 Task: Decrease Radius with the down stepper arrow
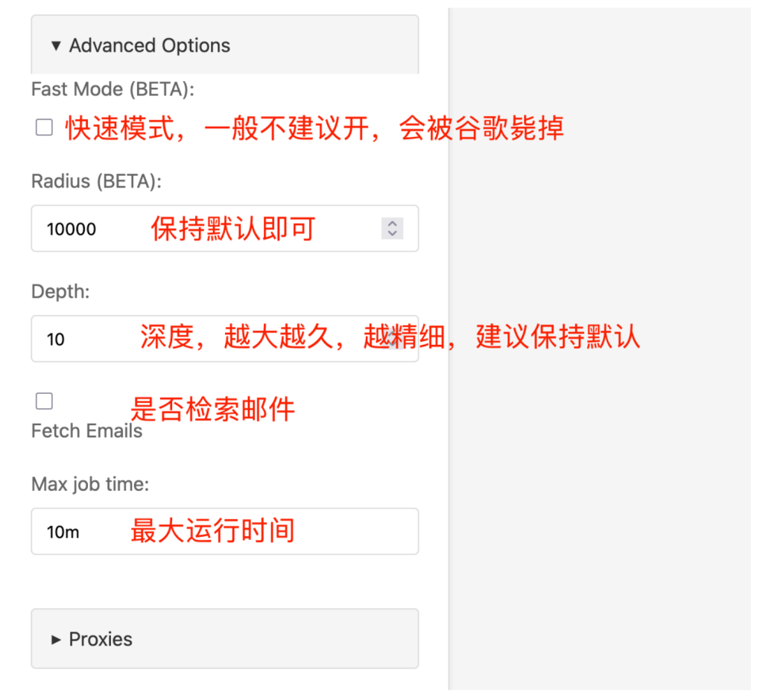coord(393,233)
